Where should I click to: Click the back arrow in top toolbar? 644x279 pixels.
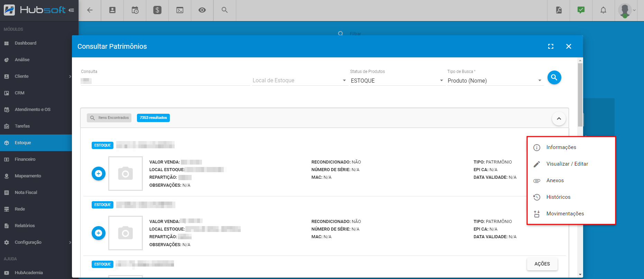[x=90, y=10]
